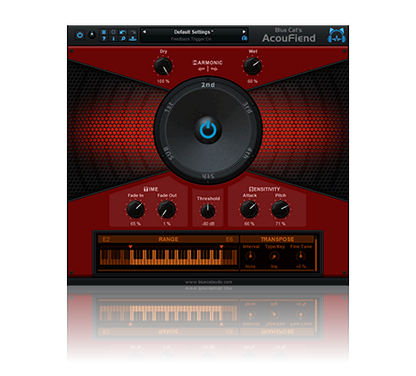416x376 pixels.
Task: Toggle the bypass power icon in toolbar
Action: [x=80, y=35]
